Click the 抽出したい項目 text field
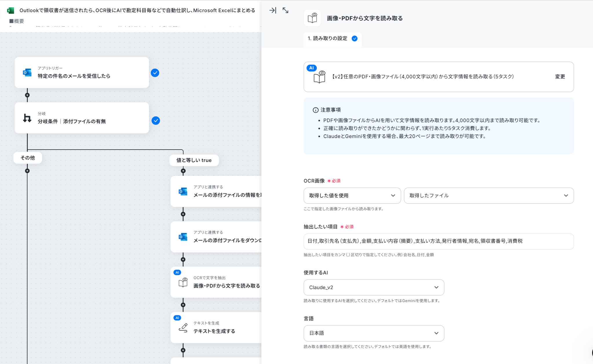The height and width of the screenshot is (364, 593). (x=439, y=241)
